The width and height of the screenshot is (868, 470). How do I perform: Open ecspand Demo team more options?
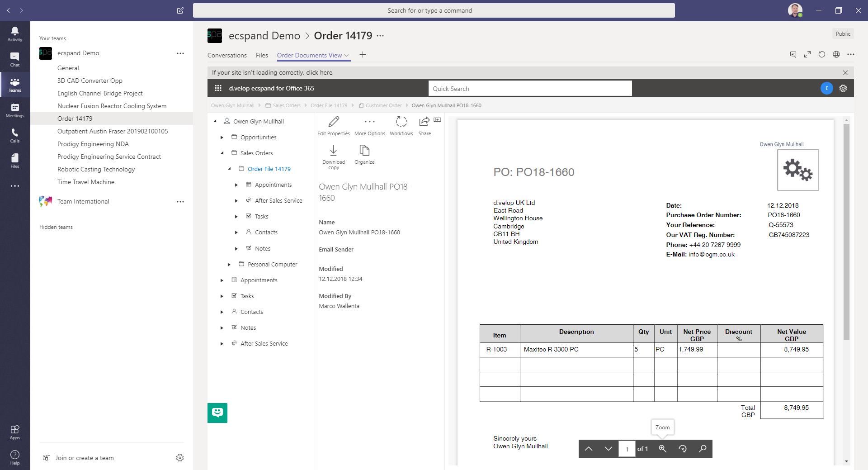point(180,53)
